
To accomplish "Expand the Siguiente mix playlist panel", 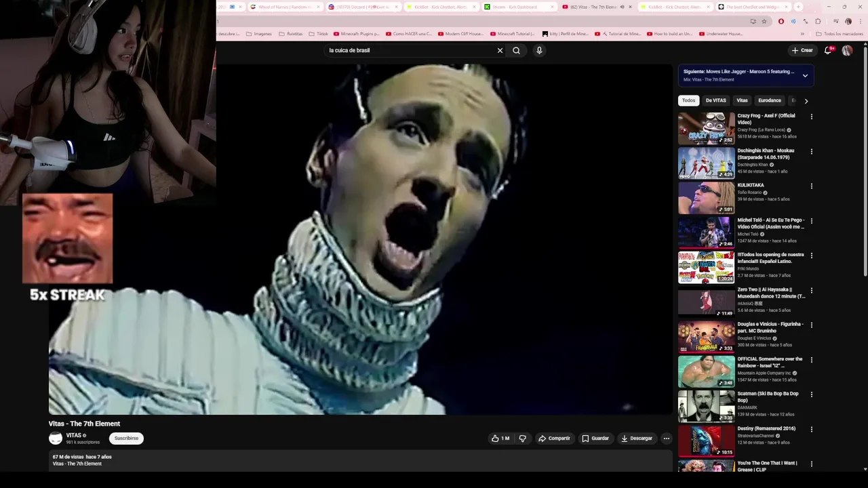I will pyautogui.click(x=805, y=75).
